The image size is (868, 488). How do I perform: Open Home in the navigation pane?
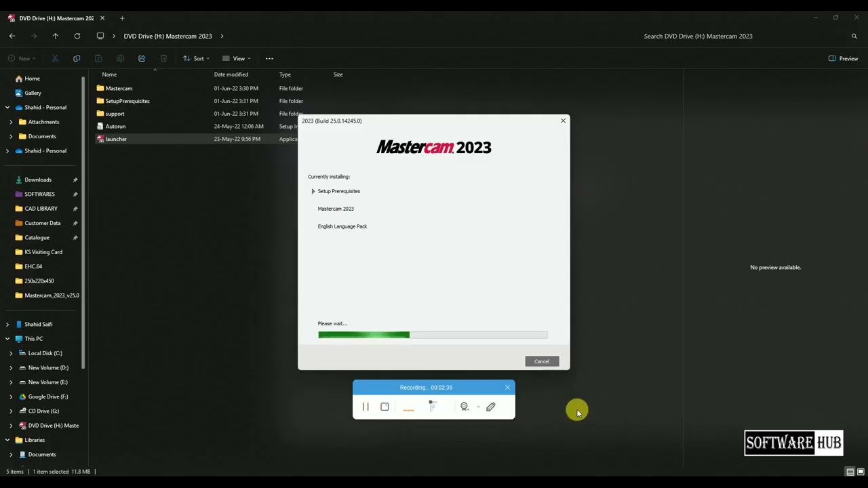32,79
